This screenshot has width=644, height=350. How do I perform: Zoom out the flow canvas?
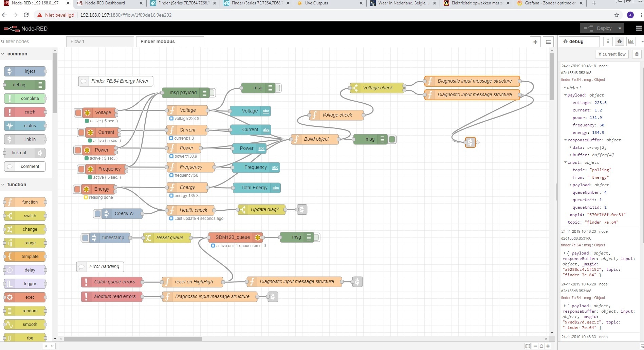coord(535,346)
